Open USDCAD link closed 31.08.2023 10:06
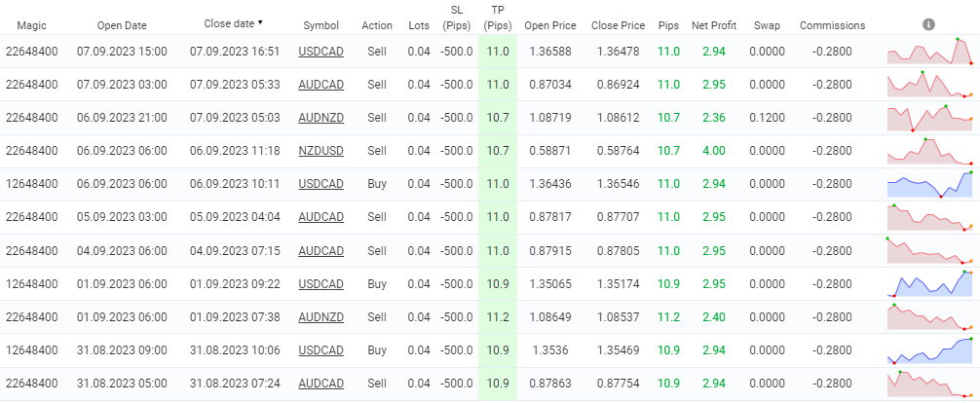The image size is (980, 403). 321,349
